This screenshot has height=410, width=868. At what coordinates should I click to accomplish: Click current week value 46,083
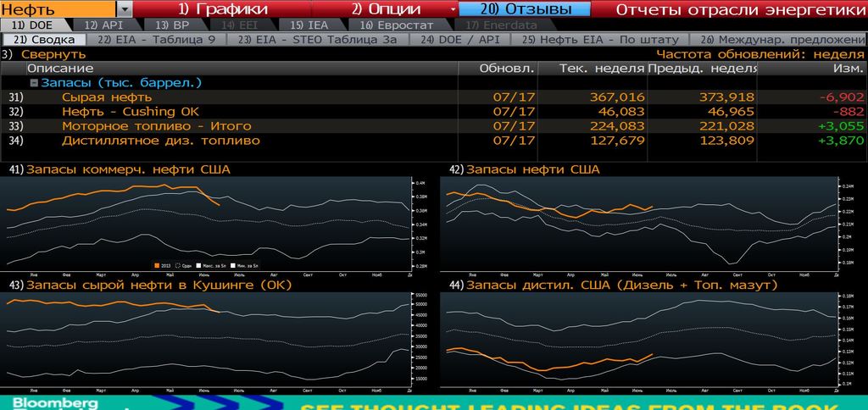(x=620, y=112)
